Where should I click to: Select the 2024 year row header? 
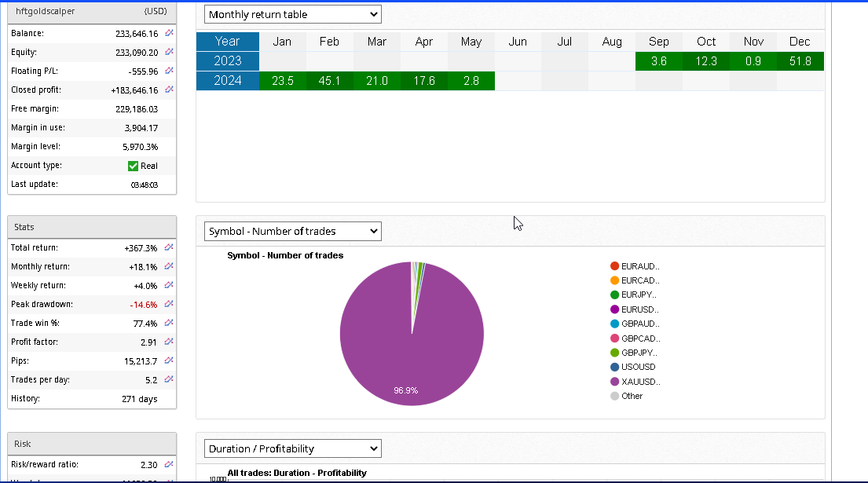[227, 81]
